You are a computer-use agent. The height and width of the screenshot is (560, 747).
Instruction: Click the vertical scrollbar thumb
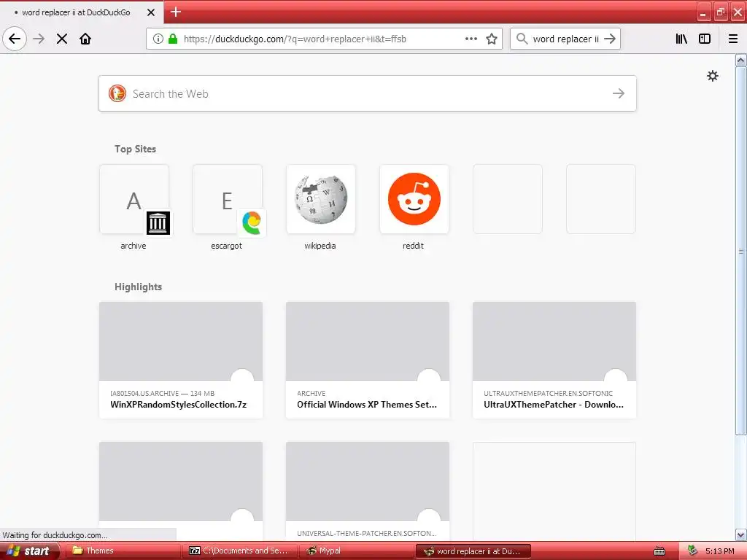point(741,251)
